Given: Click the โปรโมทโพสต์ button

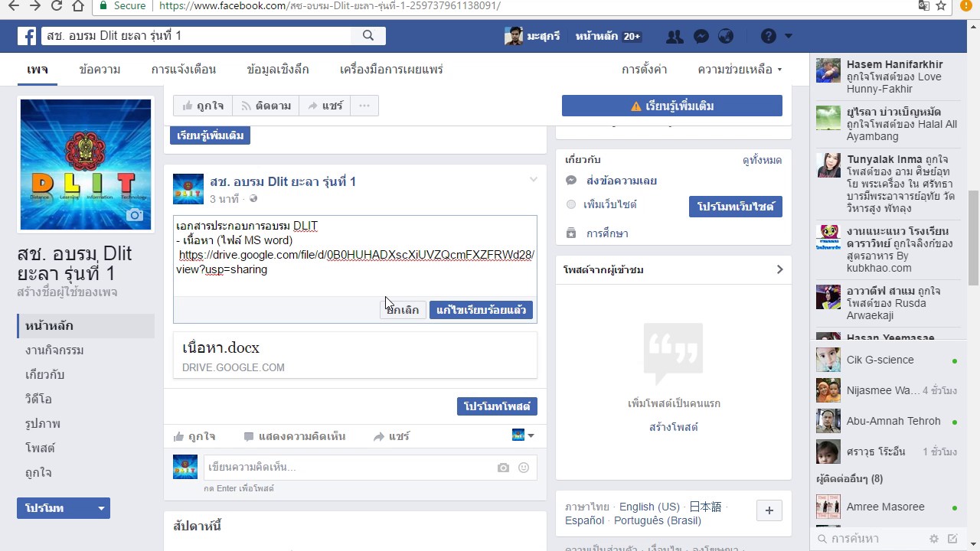Looking at the screenshot, I should point(497,406).
